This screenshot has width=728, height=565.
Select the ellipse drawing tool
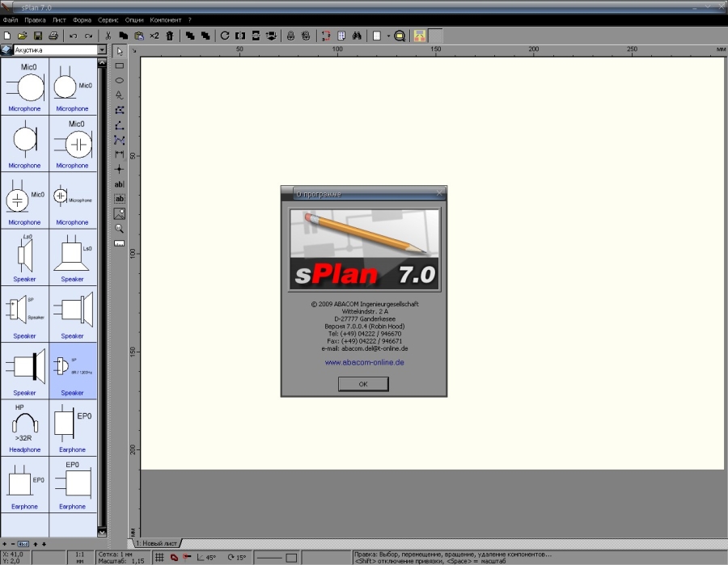[120, 80]
